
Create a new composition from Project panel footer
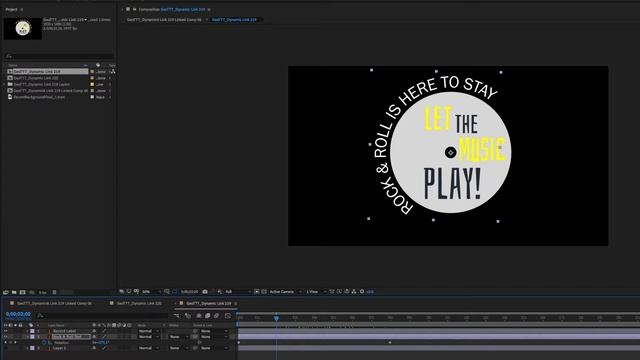[22, 292]
